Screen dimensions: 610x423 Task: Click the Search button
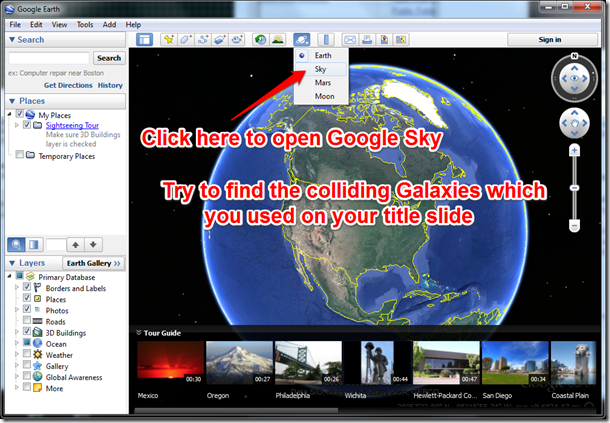(x=109, y=58)
